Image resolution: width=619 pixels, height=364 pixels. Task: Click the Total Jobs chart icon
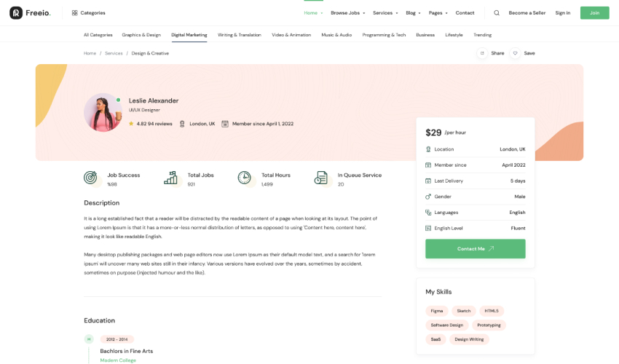(x=170, y=178)
